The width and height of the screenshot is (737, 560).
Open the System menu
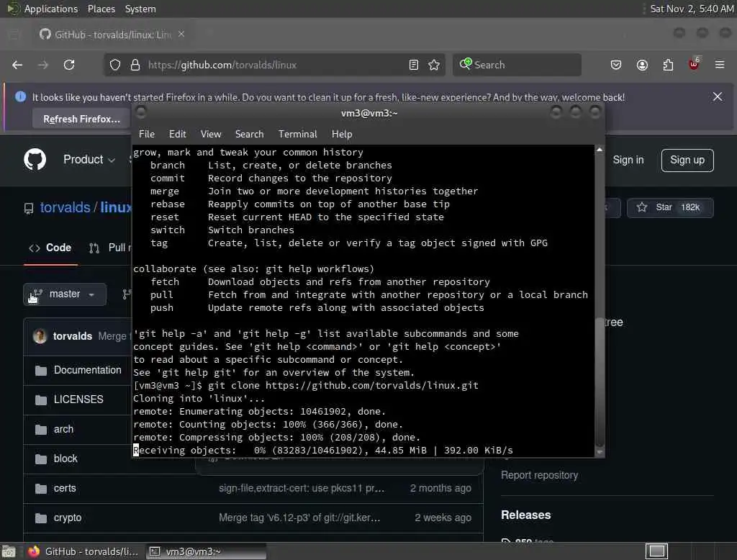[x=140, y=9]
